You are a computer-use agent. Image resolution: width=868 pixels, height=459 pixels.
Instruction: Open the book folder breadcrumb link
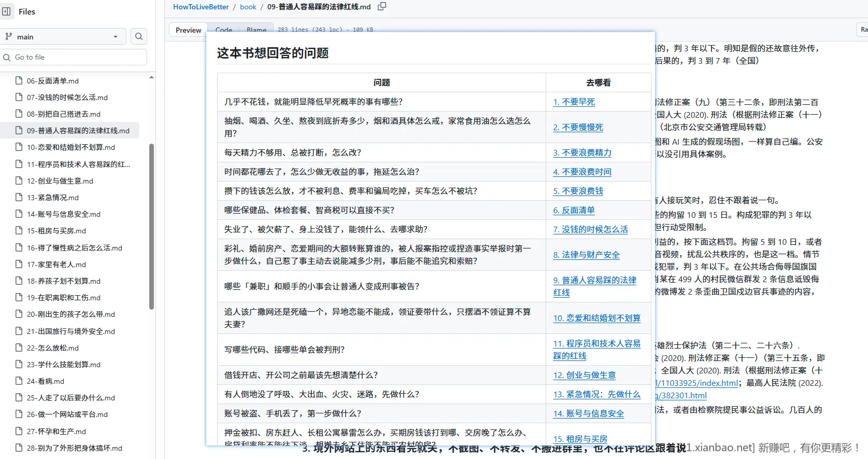pyautogui.click(x=248, y=7)
